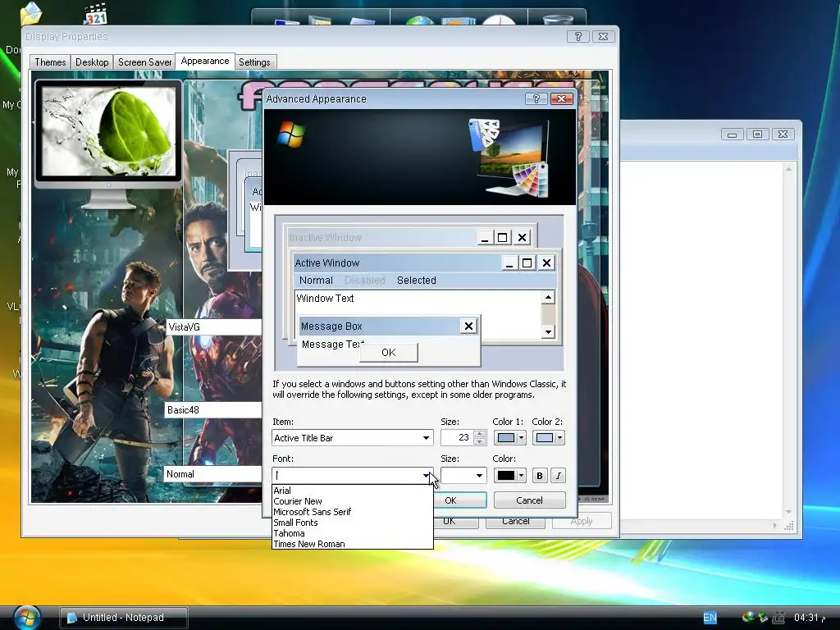Select Microsoft Sans Serif from the font list
Screen dimensions: 840x630
[x=352, y=512]
